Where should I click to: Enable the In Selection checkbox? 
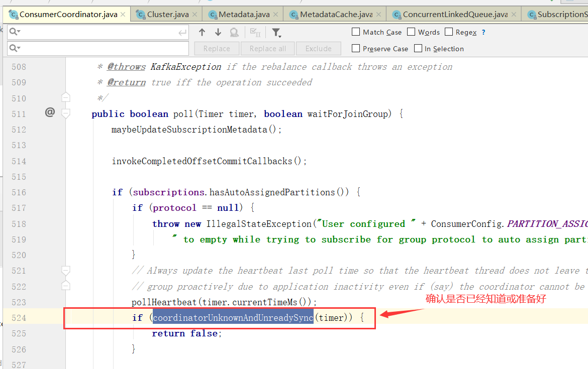pos(418,48)
